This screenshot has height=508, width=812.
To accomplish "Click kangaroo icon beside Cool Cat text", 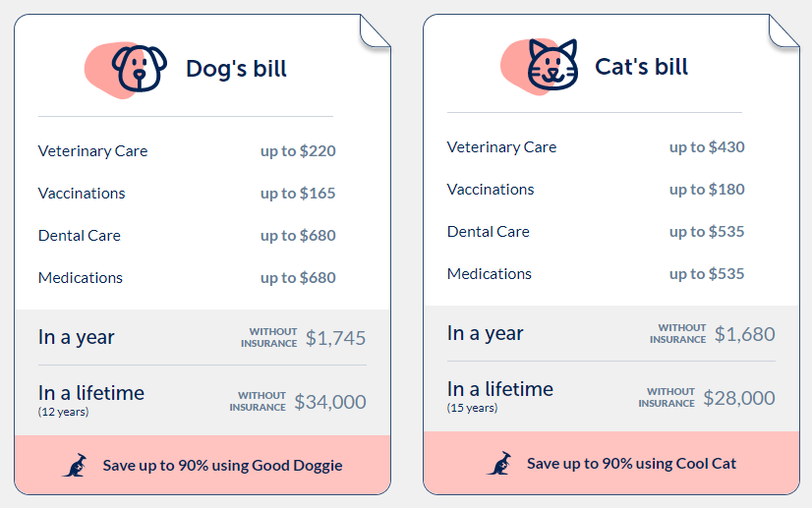I will pyautogui.click(x=499, y=463).
